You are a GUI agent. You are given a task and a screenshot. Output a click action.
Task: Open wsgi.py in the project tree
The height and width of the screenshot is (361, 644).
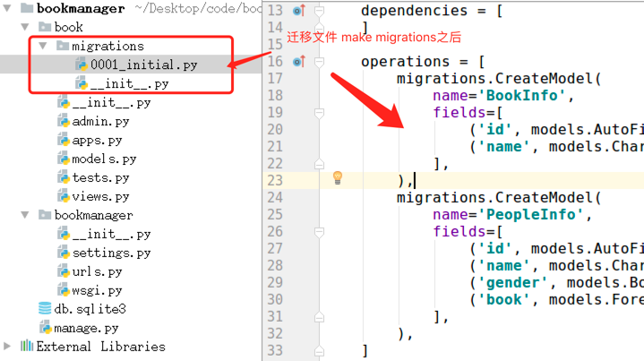tap(97, 291)
